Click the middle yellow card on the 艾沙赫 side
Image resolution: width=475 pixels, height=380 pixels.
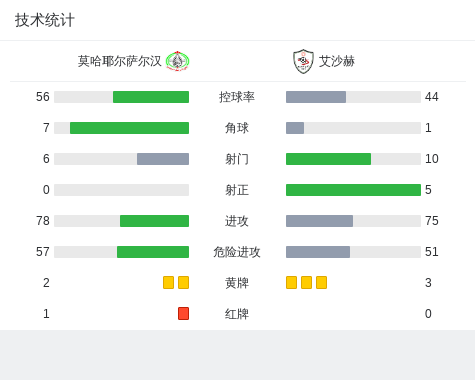pyautogui.click(x=306, y=282)
